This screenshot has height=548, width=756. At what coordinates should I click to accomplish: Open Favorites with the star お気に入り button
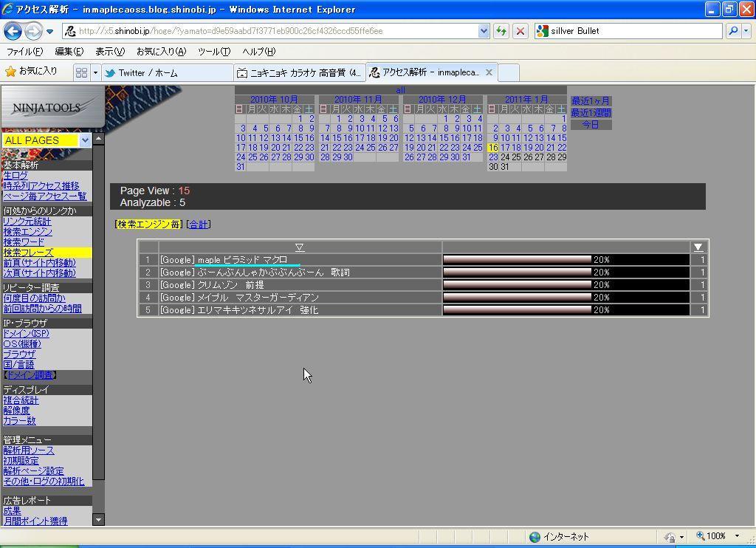[31, 72]
